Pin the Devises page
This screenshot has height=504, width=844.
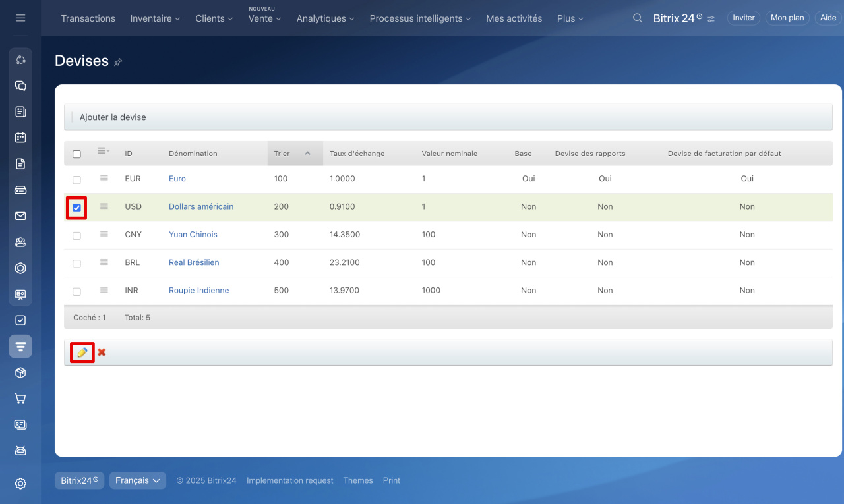click(x=118, y=62)
